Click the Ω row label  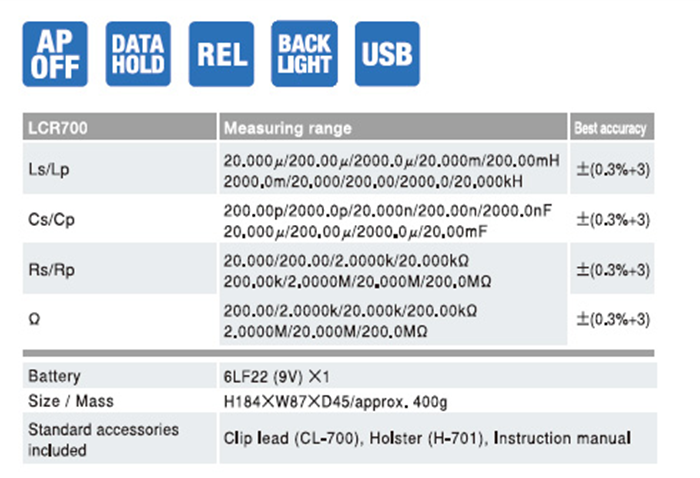pos(34,319)
